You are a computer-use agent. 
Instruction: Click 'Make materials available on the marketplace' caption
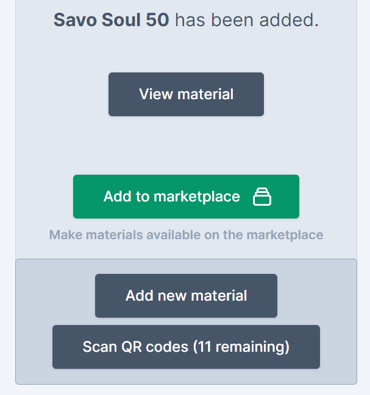(186, 235)
